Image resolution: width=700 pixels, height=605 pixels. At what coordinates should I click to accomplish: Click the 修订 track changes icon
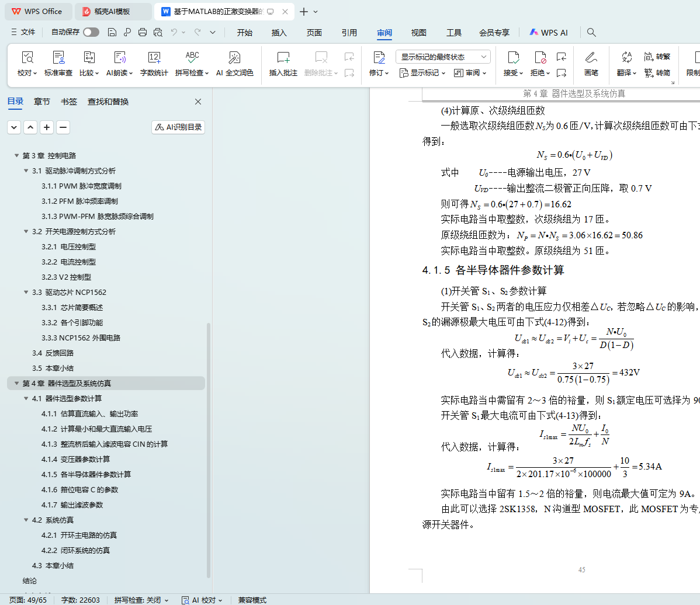coord(379,58)
